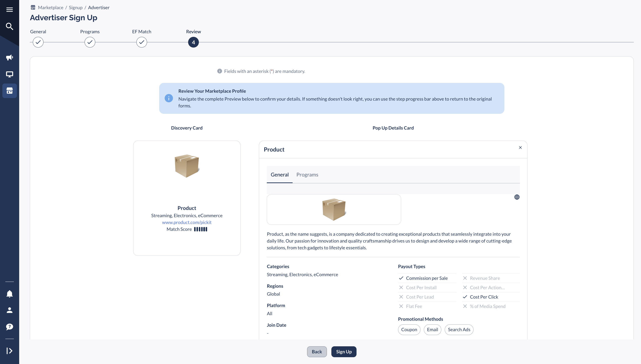Click the Match Score bar indicator
This screenshot has height=364, width=641.
coord(201,229)
